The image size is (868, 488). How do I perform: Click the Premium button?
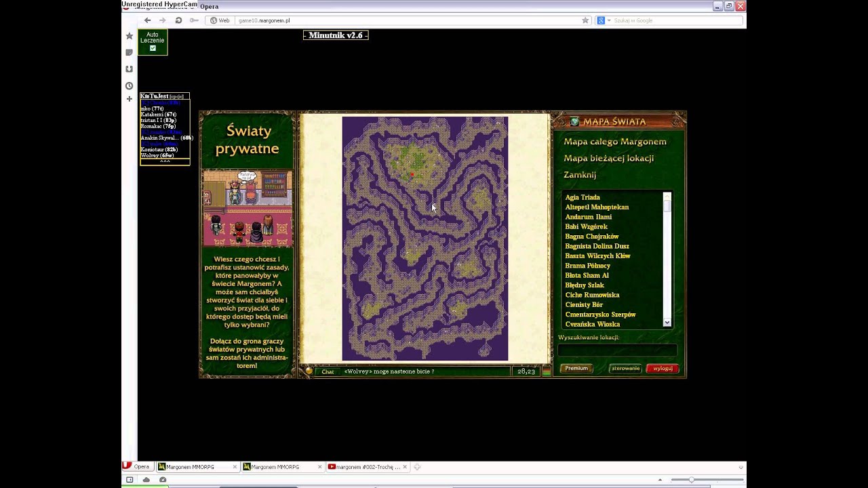pyautogui.click(x=576, y=368)
